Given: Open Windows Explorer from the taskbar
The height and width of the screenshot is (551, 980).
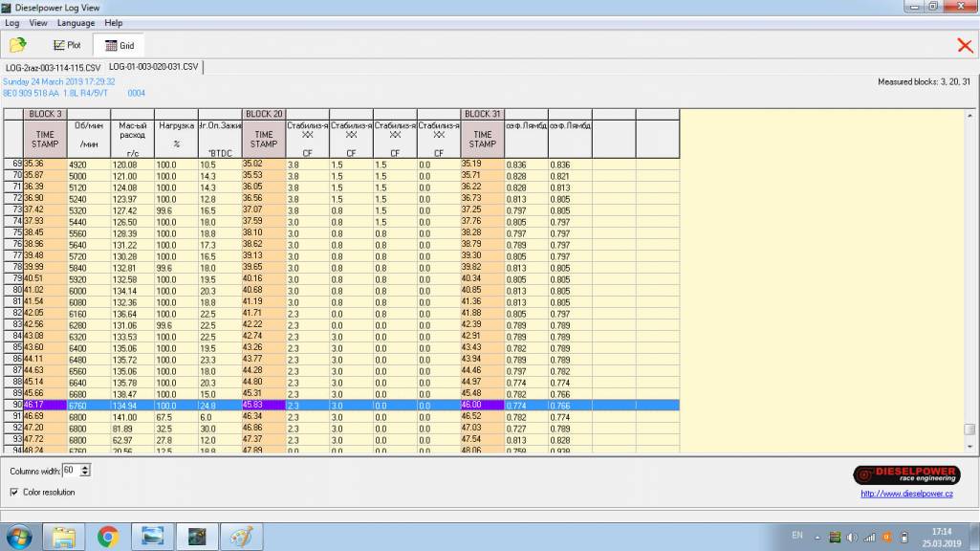Looking at the screenshot, I should 63,536.
